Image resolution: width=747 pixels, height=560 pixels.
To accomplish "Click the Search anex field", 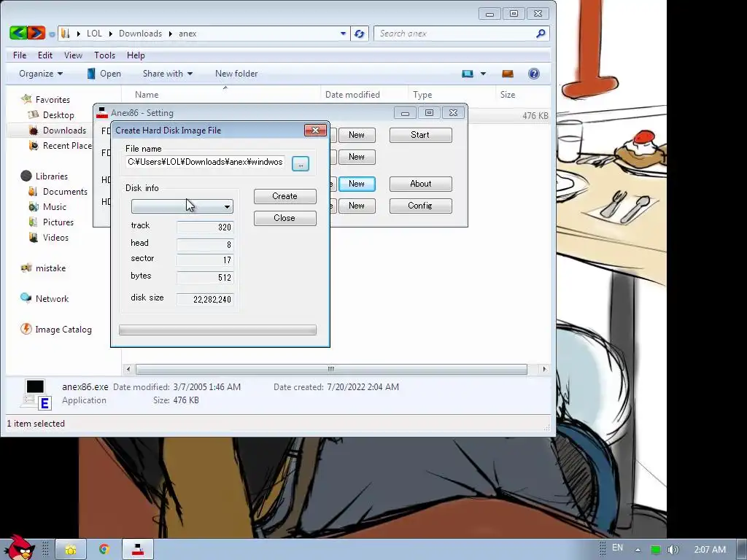I will point(454,34).
